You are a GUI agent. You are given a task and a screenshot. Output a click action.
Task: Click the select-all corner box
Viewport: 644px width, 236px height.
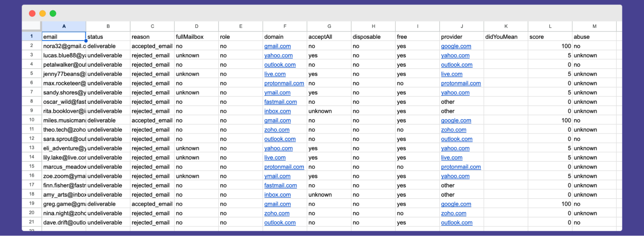click(32, 26)
